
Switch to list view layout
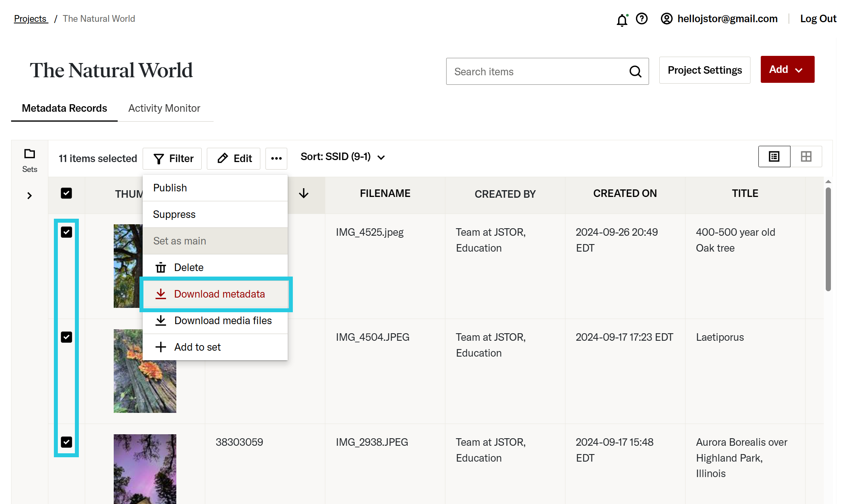pos(774,157)
